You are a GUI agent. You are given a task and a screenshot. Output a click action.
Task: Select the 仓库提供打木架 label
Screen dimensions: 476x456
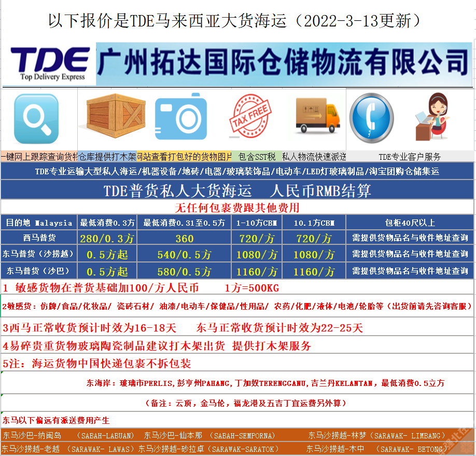[x=107, y=157]
